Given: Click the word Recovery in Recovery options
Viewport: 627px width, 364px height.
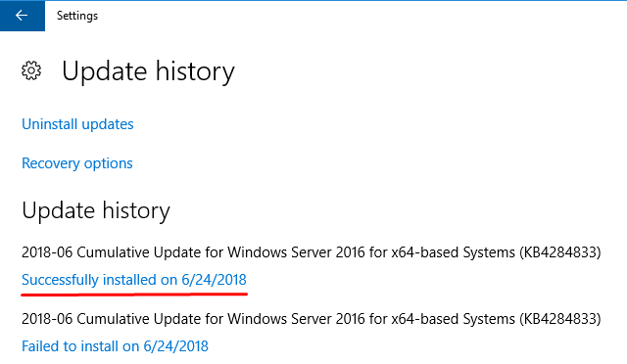Looking at the screenshot, I should (x=51, y=163).
